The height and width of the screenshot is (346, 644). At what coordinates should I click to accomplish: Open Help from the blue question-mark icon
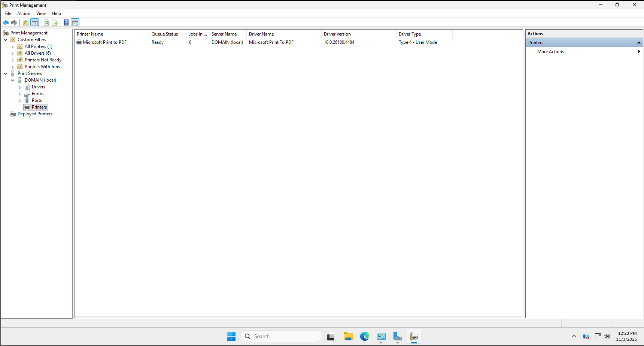pyautogui.click(x=66, y=22)
